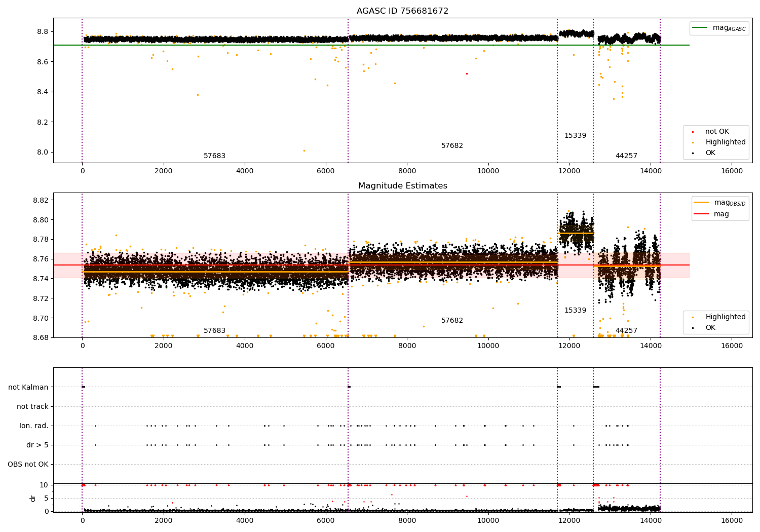Screen dimensions: 760x532
Task: Click obsid label 44257 in Magnitude Estimates plot
Action: coord(626,330)
